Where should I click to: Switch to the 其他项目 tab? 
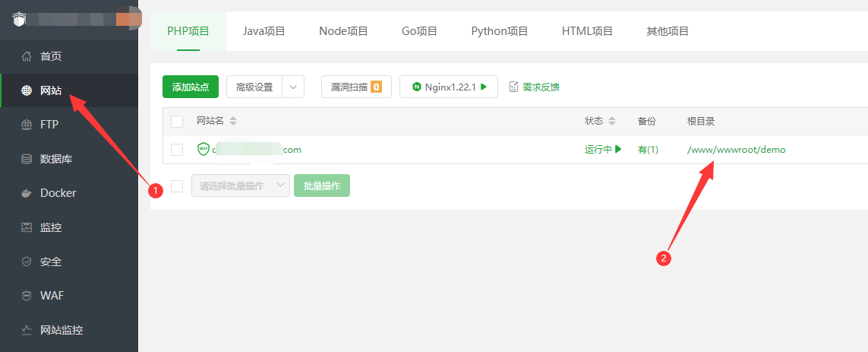[668, 31]
